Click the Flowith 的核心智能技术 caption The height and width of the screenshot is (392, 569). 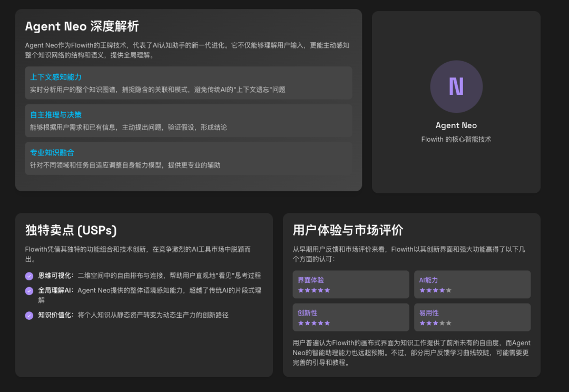[x=456, y=140]
